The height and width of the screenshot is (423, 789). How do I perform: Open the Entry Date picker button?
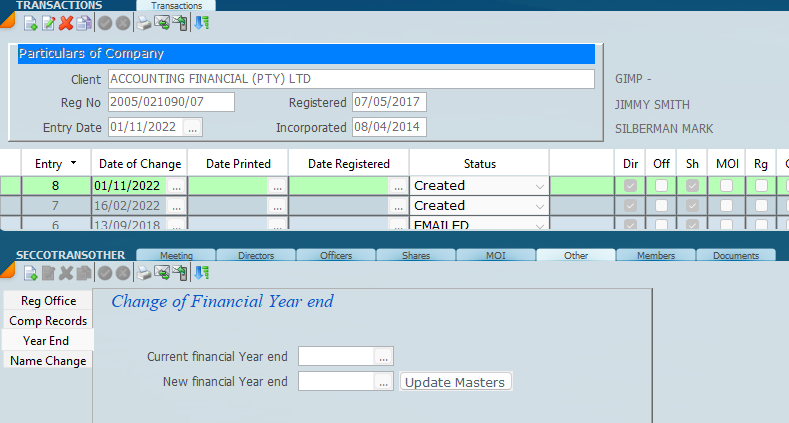pyautogui.click(x=193, y=127)
